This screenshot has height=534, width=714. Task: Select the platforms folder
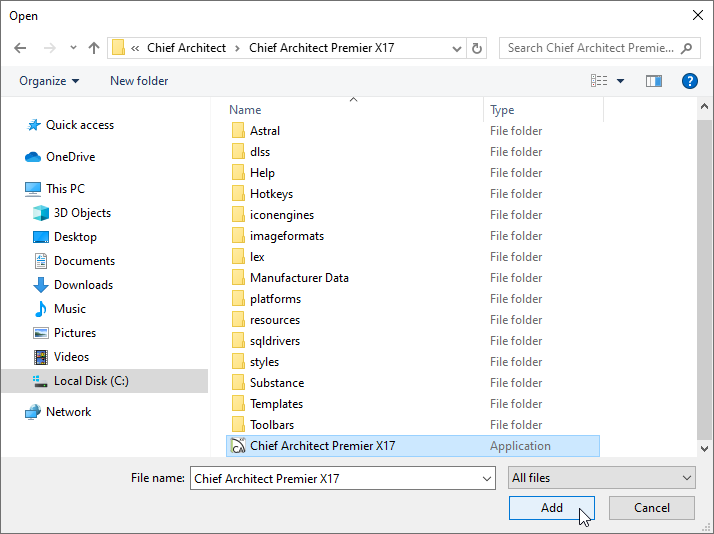(x=413, y=299)
